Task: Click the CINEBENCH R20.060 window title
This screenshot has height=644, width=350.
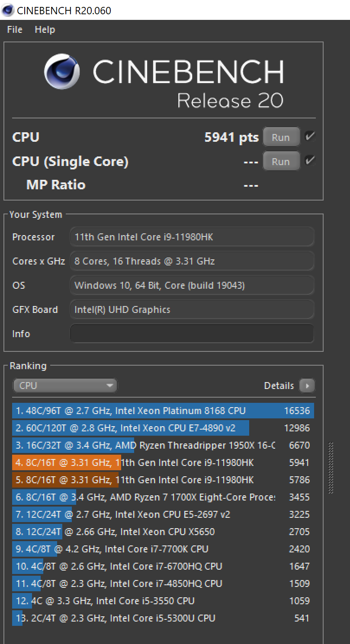Action: [x=64, y=10]
